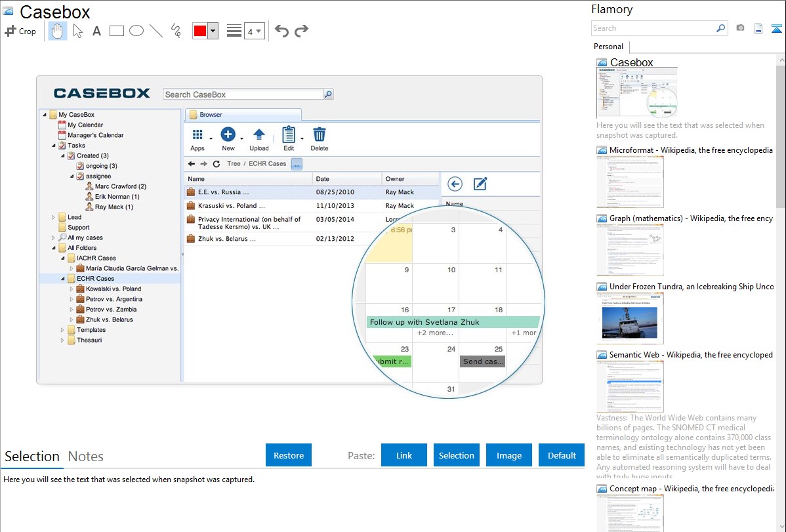Viewport: 786px width, 532px height.
Task: Open the Casebox snapshot thumbnail in the sidebar
Action: [636, 93]
